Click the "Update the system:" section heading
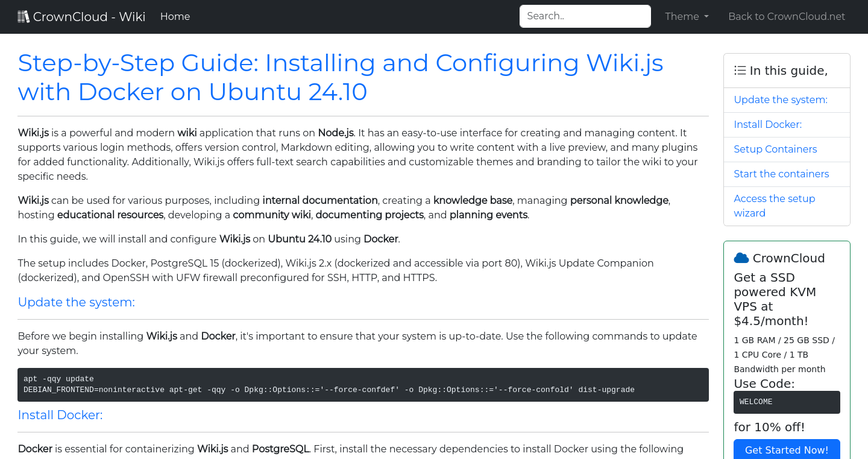Screen dimensions: 868x459 coord(76,302)
